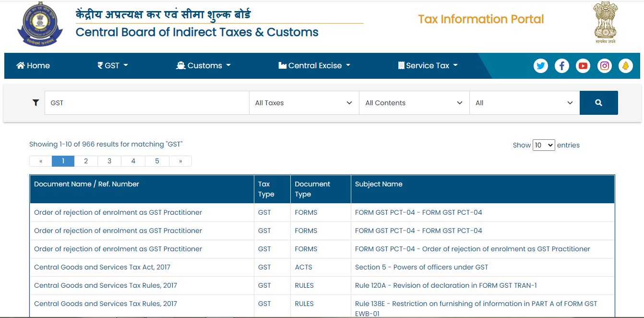Go to results page 3
The image size is (644, 318).
[x=109, y=161]
